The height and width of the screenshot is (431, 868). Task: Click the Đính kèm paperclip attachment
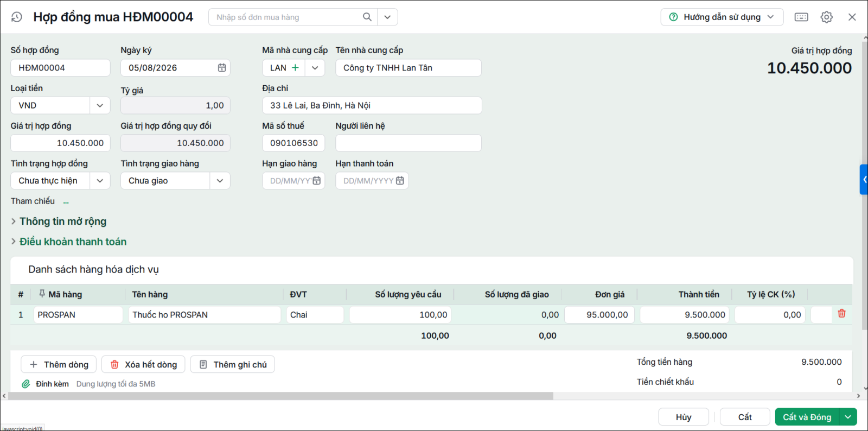click(x=25, y=384)
